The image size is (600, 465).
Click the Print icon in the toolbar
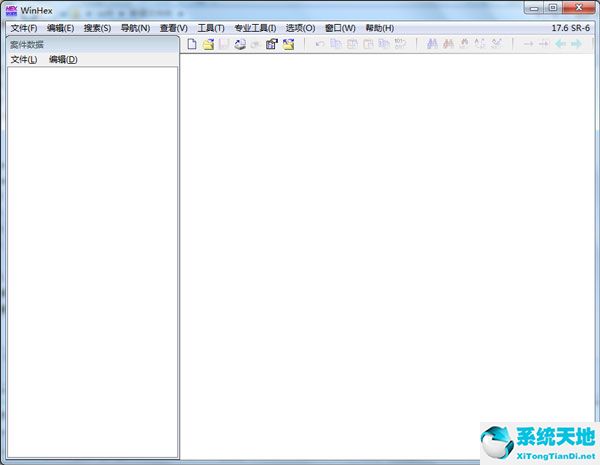[240, 44]
